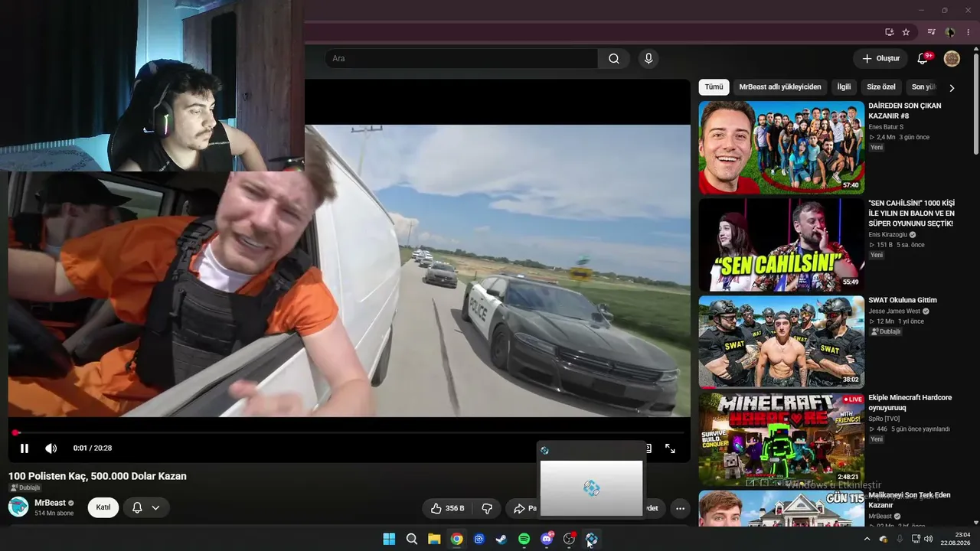Like the video with 356 B likes
Image resolution: width=980 pixels, height=551 pixels.
click(x=448, y=508)
